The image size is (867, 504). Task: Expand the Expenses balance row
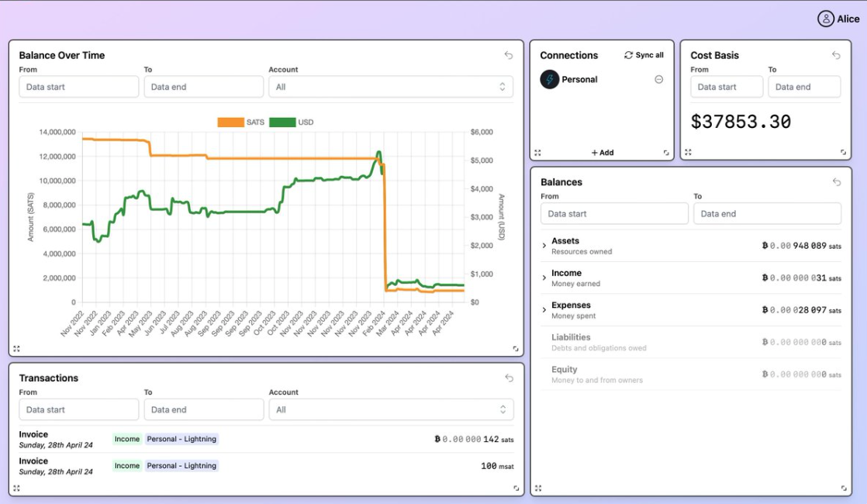coord(544,310)
